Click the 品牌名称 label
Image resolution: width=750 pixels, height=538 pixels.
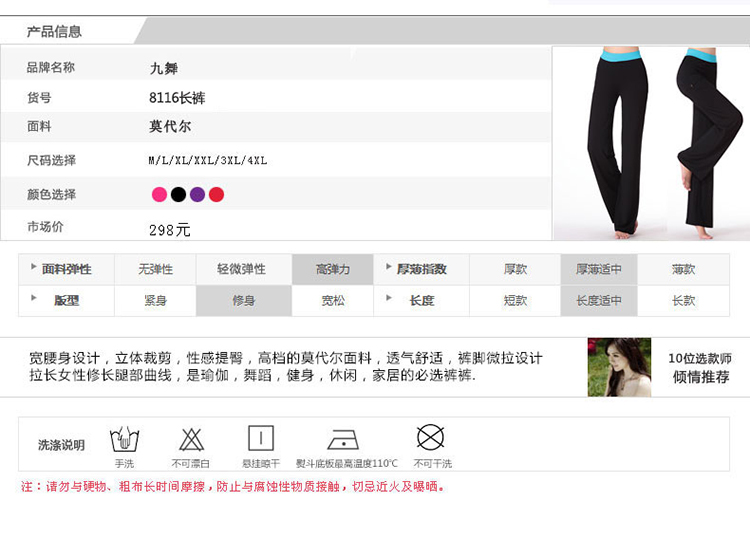pos(51,67)
